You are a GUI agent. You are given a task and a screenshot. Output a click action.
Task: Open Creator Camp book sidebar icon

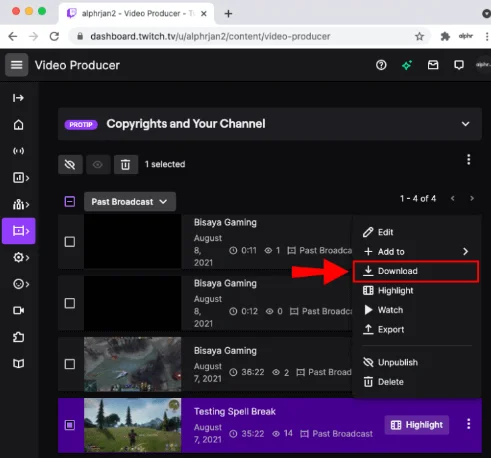pos(18,363)
